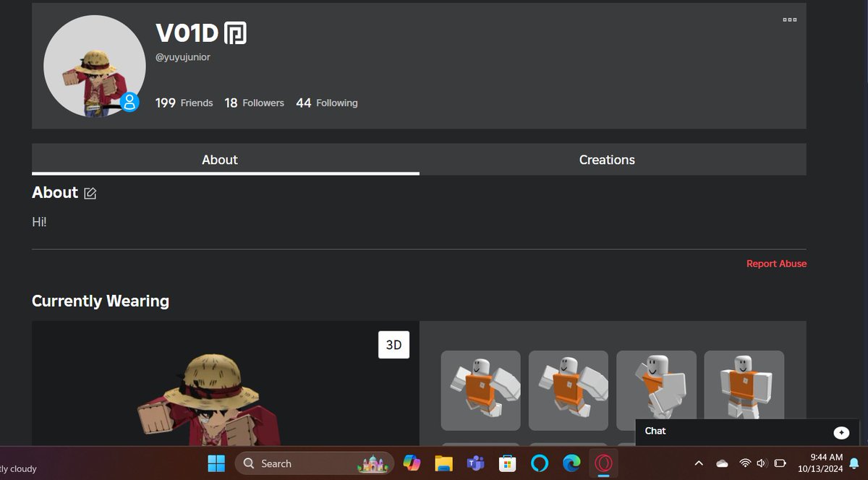Click the V01D display name
868x480 pixels.
point(187,33)
